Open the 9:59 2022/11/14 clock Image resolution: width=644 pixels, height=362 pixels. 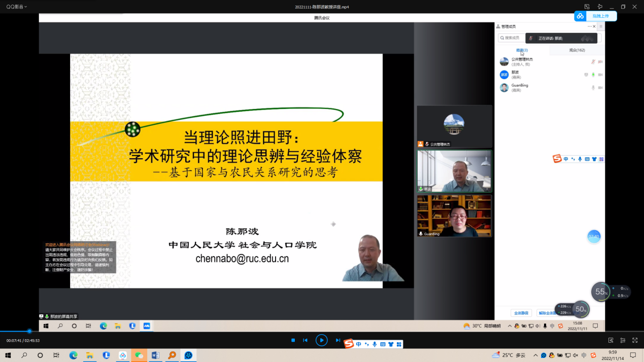[x=613, y=355]
